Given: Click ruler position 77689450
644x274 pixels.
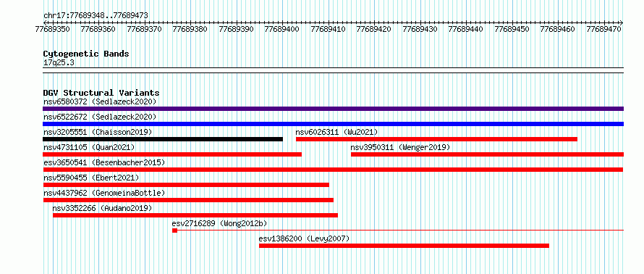Looking at the screenshot, I should pyautogui.click(x=512, y=29).
